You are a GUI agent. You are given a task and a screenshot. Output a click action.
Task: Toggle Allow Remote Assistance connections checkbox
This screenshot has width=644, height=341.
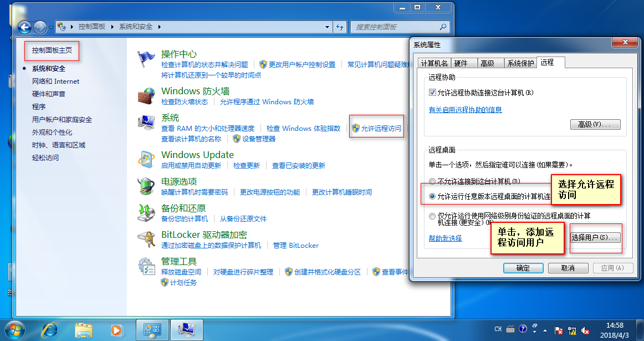point(432,93)
